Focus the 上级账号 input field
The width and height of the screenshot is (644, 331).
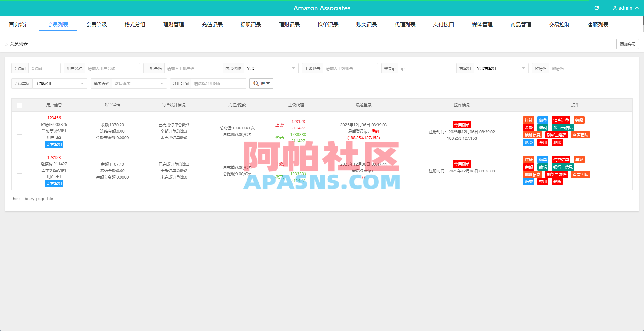pyautogui.click(x=351, y=68)
